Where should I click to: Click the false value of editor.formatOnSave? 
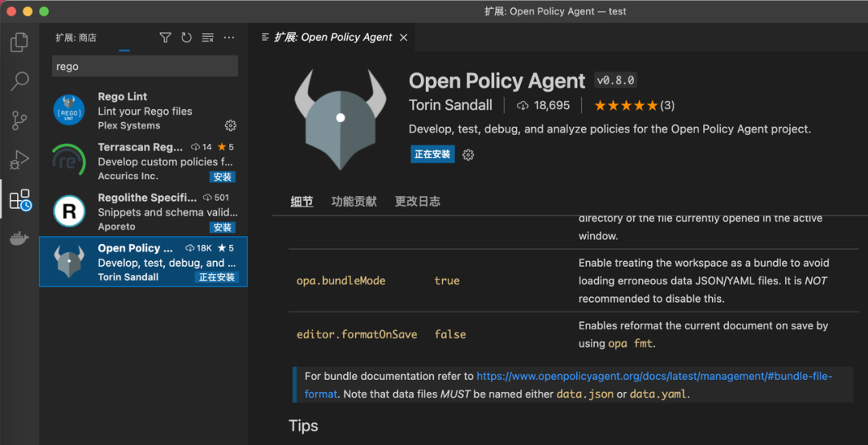tap(450, 334)
